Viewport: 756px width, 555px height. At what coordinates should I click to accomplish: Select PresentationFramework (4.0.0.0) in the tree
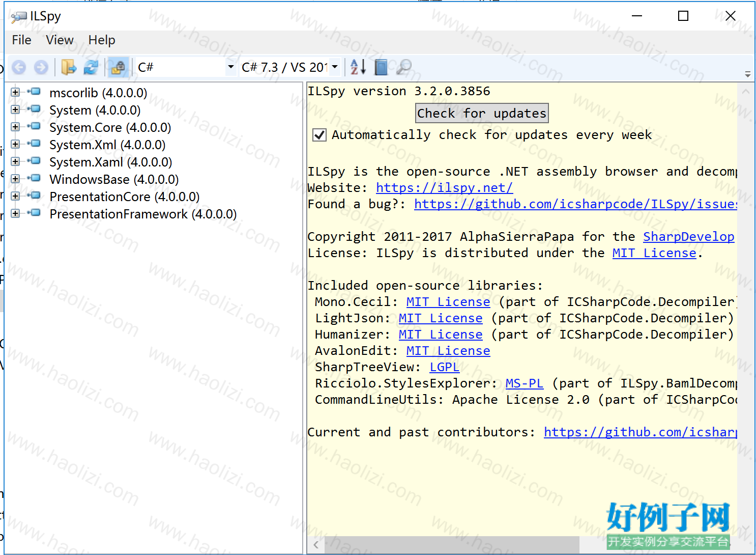pos(143,214)
